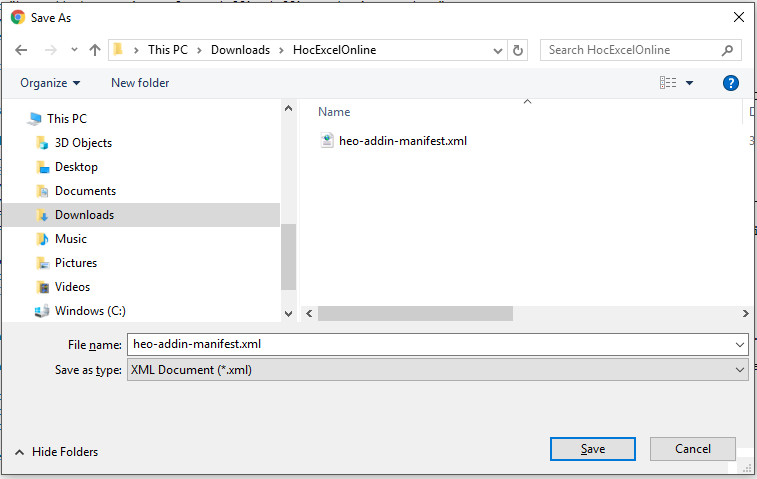
Task: Open Help with the question mark icon
Action: click(730, 83)
